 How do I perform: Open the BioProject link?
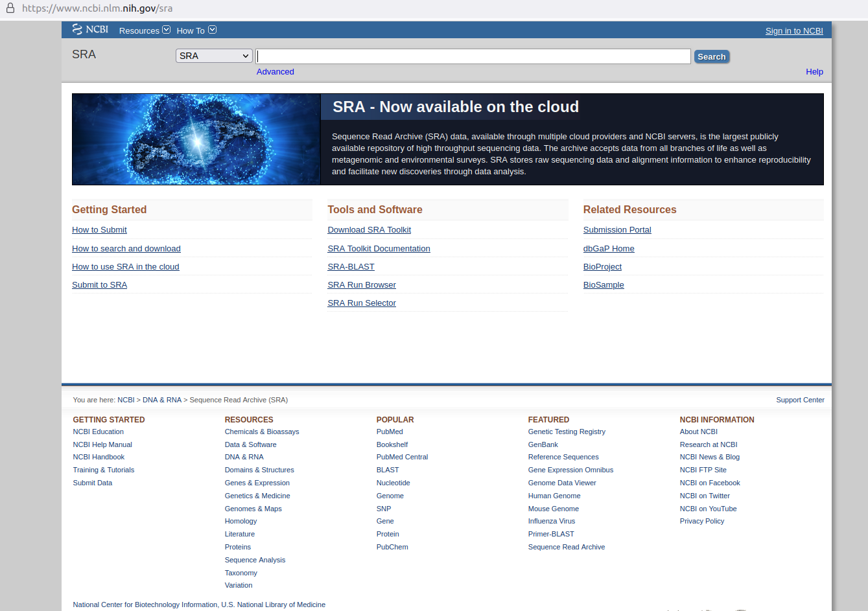(x=602, y=267)
